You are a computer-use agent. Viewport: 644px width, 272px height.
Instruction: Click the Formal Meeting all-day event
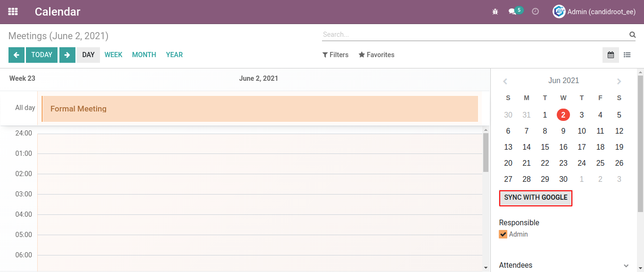[x=260, y=109]
